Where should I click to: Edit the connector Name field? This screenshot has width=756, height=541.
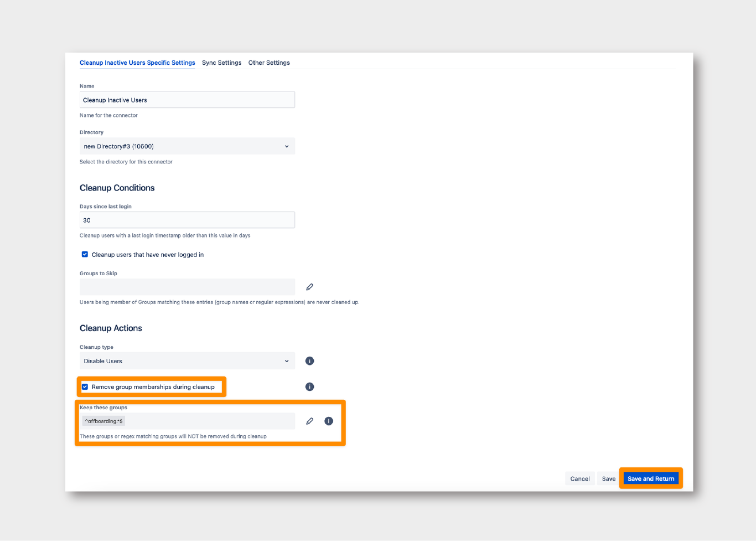pyautogui.click(x=187, y=100)
